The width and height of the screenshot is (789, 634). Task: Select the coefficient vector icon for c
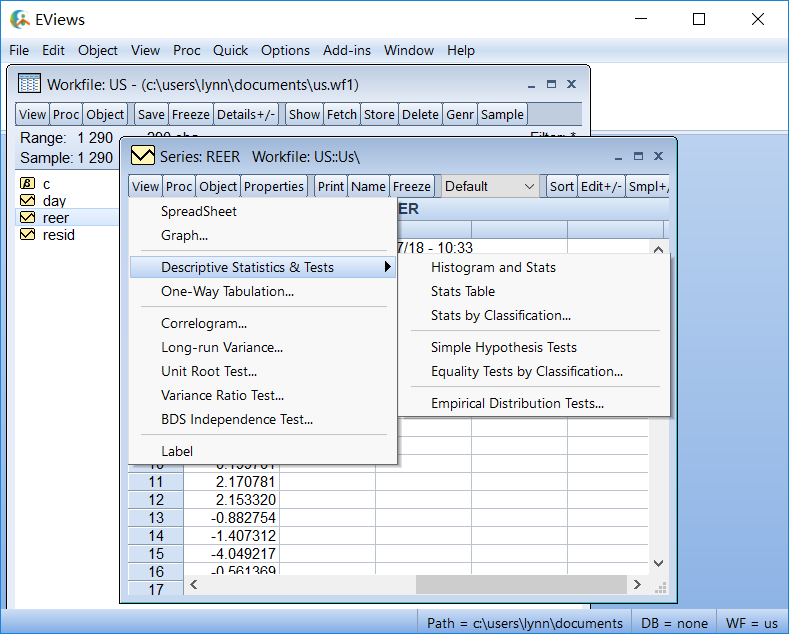[x=27, y=183]
